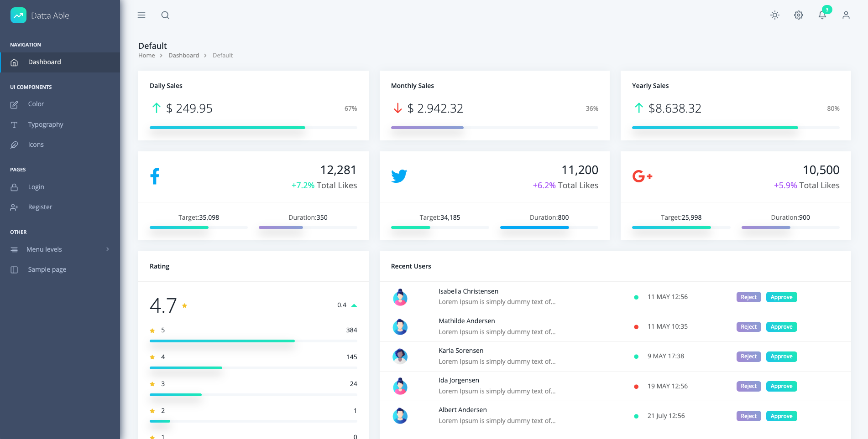Open the search magnifier icon
Viewport: 868px width, 439px height.
pyautogui.click(x=165, y=15)
